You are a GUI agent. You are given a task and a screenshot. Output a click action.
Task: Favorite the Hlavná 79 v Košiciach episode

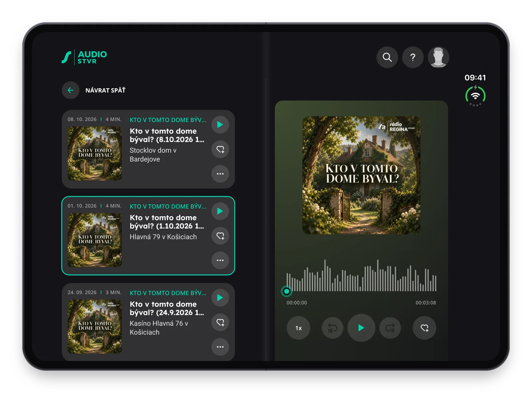[220, 236]
